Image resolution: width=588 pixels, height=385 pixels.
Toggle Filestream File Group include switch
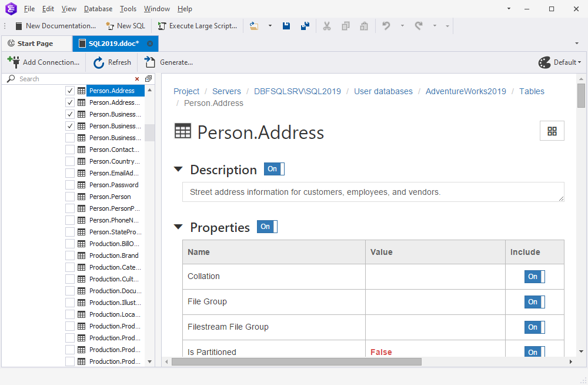534,327
